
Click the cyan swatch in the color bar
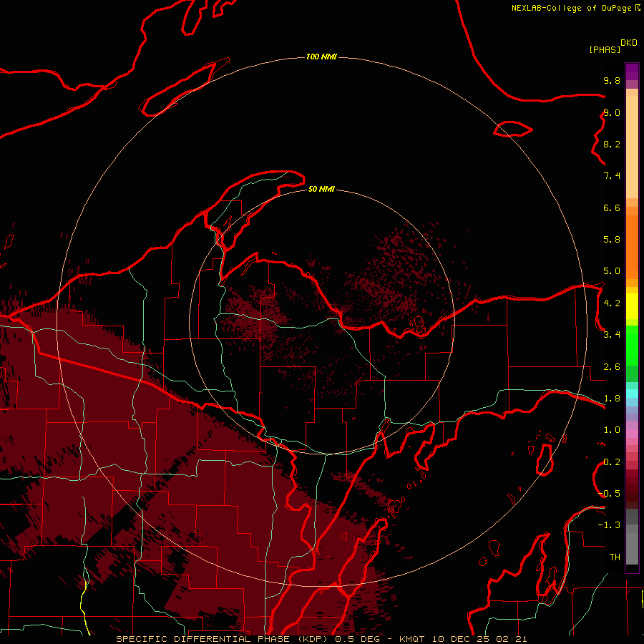632,393
